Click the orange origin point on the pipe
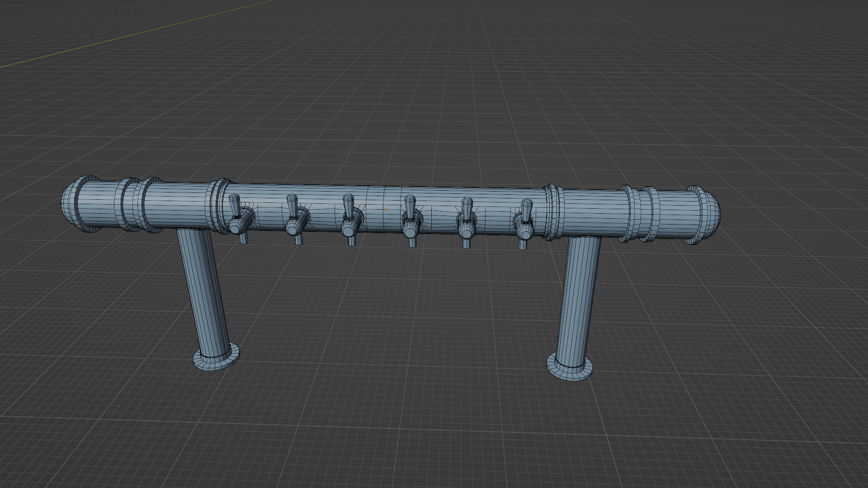The width and height of the screenshot is (868, 488). (386, 210)
